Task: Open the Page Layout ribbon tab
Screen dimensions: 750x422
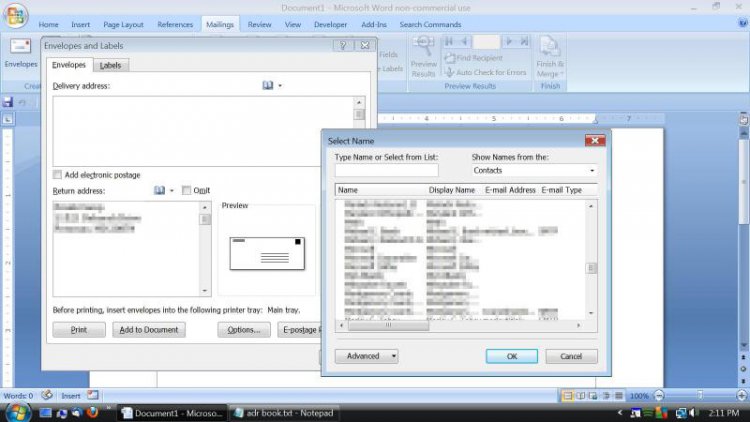Action: 123,24
